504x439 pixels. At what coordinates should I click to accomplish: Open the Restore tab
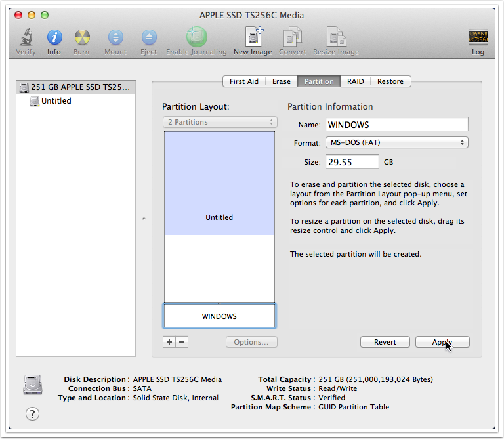point(390,81)
